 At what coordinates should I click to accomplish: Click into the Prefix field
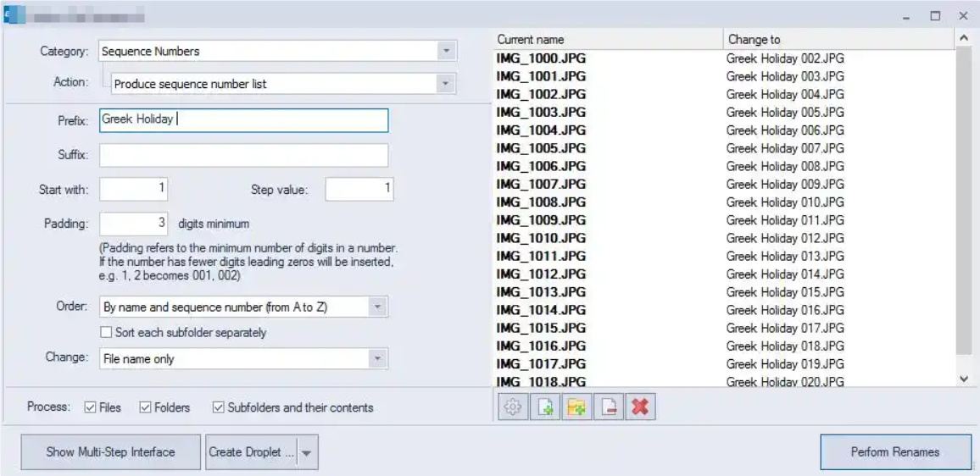tap(244, 120)
